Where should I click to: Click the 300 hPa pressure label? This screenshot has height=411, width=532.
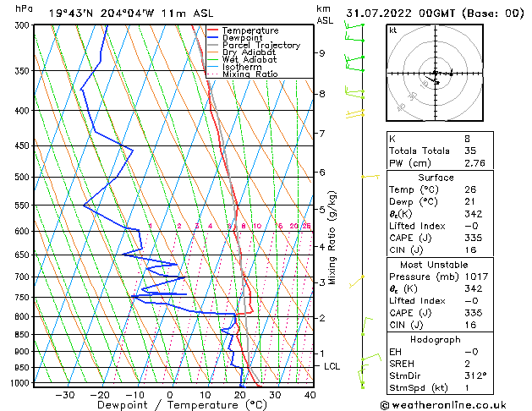point(24,25)
